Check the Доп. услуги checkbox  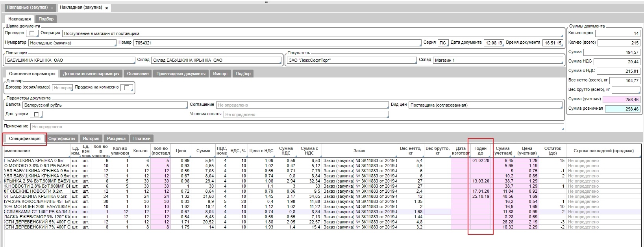[36, 114]
